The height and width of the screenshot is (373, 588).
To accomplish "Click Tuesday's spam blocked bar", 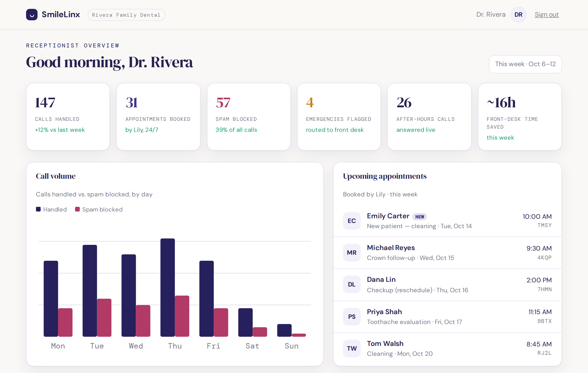I will (x=104, y=318).
